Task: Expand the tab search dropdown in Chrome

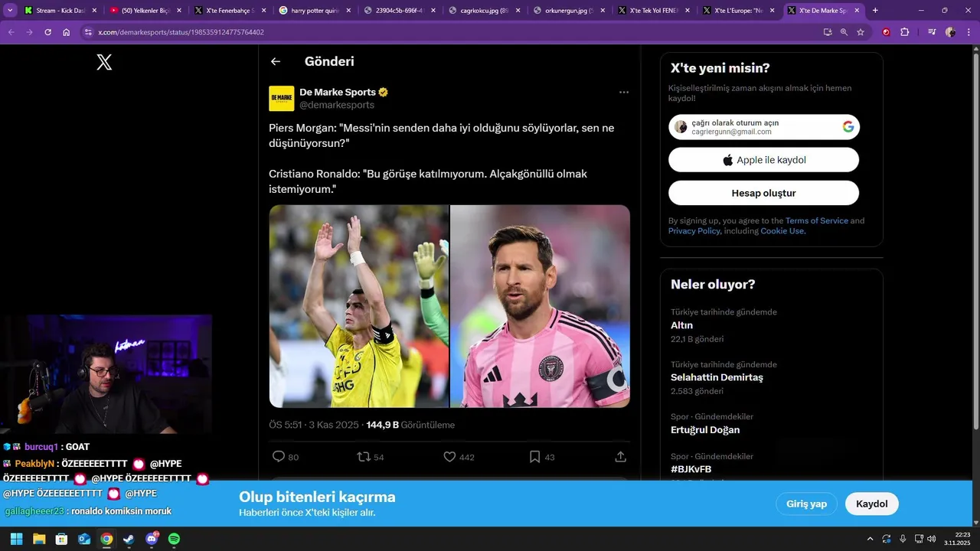Action: (11, 11)
